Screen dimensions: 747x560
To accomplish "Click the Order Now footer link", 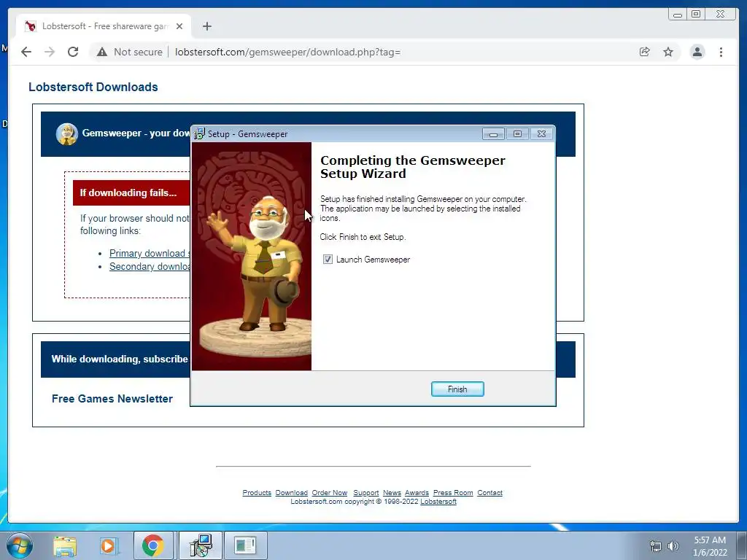I will [x=330, y=492].
